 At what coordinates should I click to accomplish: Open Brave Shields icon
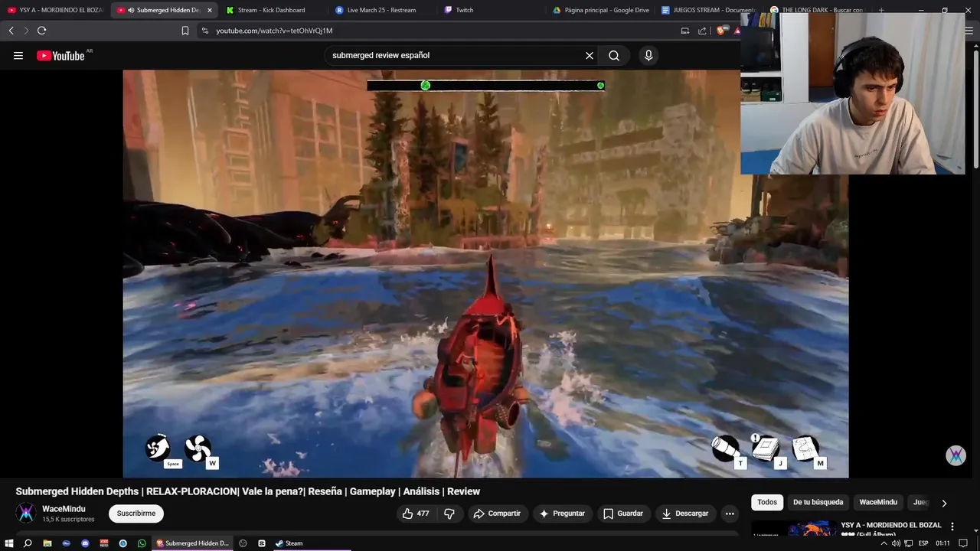coord(720,31)
